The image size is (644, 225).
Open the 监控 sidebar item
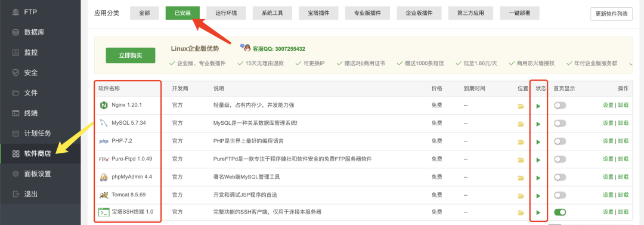pyautogui.click(x=41, y=53)
